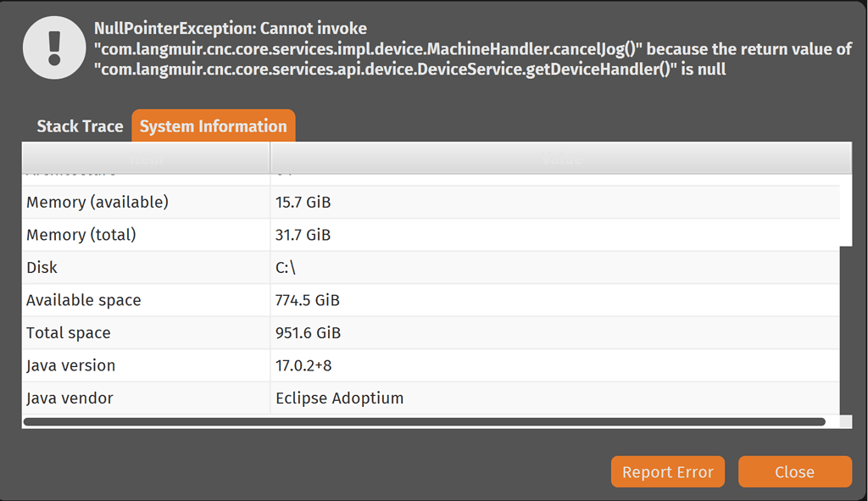Select the Memory (available) row label
868x501 pixels.
pyautogui.click(x=97, y=203)
